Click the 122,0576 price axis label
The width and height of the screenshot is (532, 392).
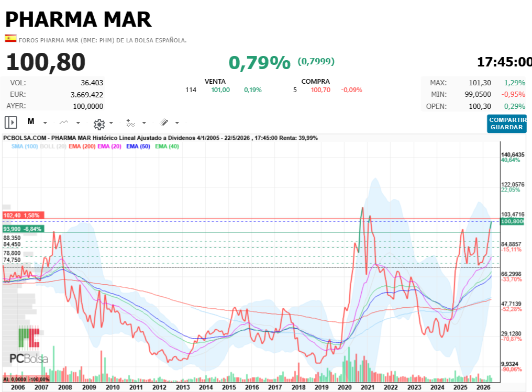click(x=513, y=184)
